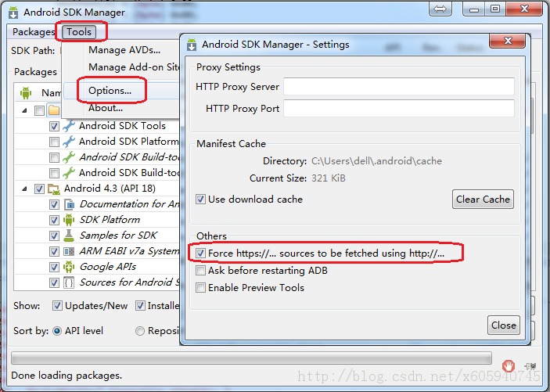Collapse the Android 4.3 (API 18) tree node

(23, 189)
